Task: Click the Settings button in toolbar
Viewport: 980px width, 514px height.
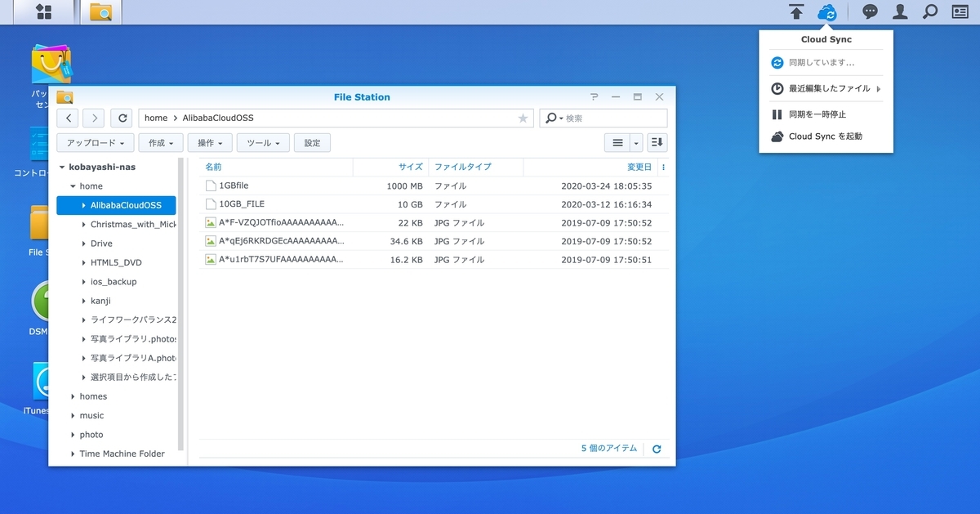Action: point(312,143)
